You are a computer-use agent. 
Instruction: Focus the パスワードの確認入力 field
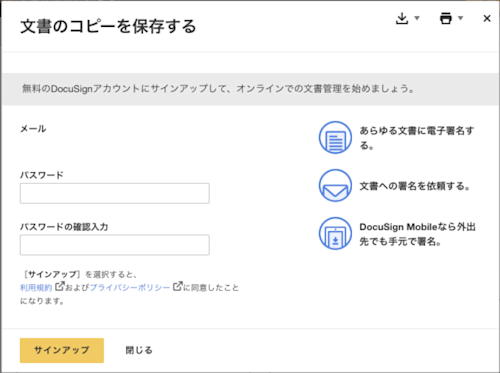pyautogui.click(x=115, y=245)
